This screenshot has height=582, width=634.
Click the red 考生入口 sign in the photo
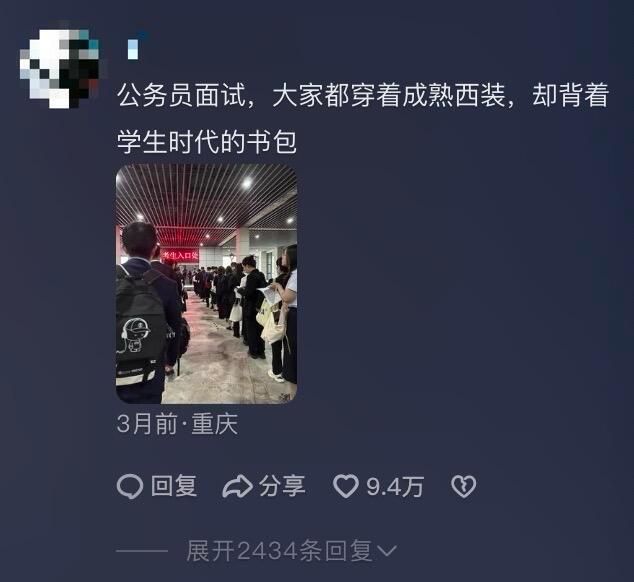(x=180, y=255)
